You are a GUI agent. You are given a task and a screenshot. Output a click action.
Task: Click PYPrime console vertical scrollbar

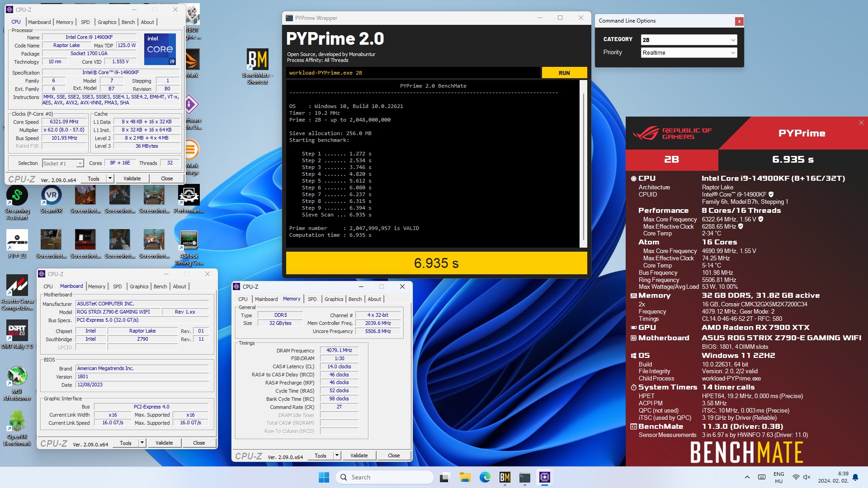583,164
